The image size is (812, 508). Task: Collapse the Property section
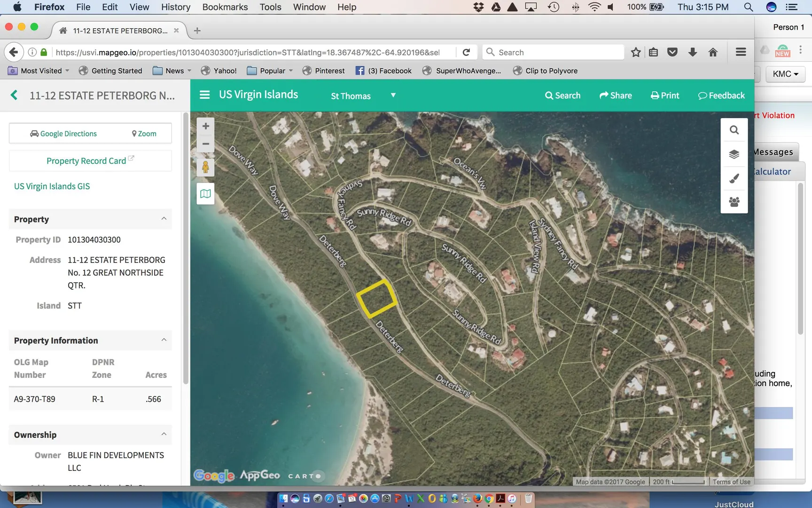[x=164, y=219]
